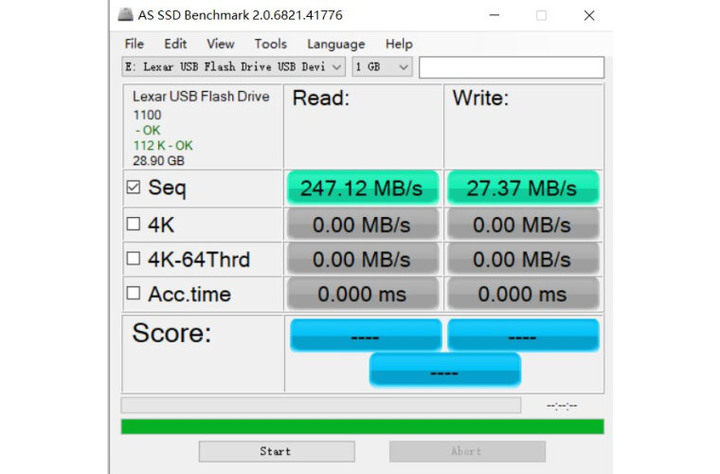Click the AS SSD Benchmark title bar icon
The width and height of the screenshot is (720, 474).
pos(125,15)
